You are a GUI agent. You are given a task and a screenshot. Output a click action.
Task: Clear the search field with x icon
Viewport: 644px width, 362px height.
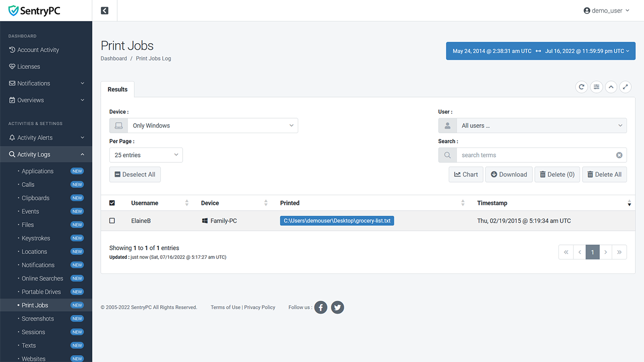click(x=619, y=155)
